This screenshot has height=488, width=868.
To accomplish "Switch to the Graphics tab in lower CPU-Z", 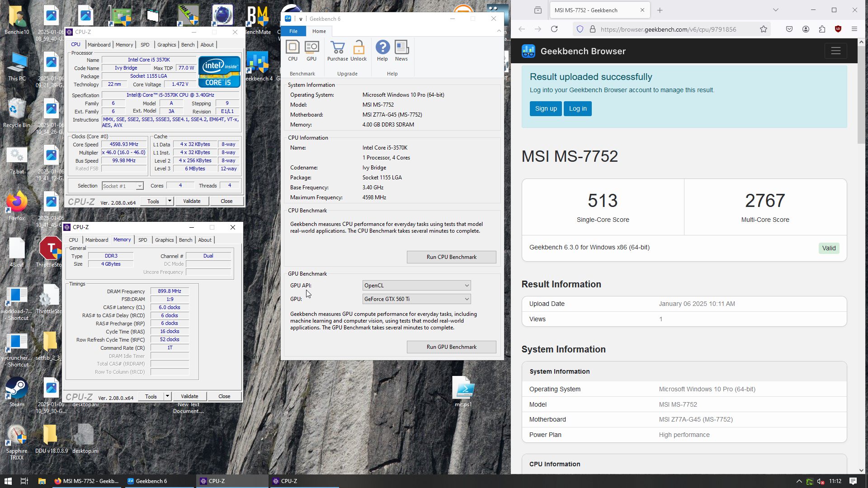I will (164, 240).
